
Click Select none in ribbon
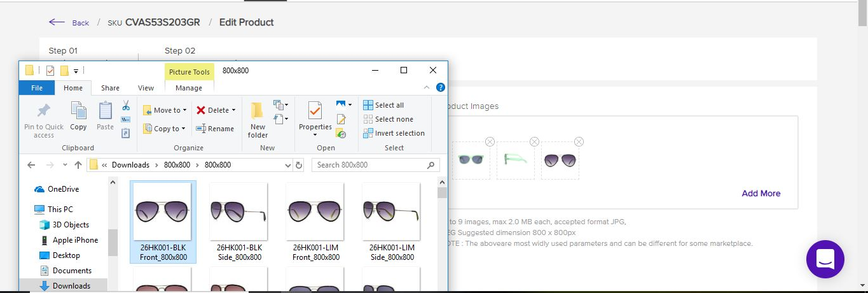coord(389,119)
